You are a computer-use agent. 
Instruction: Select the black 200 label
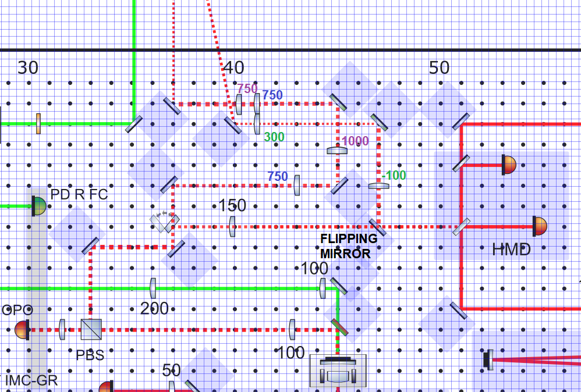(x=154, y=308)
